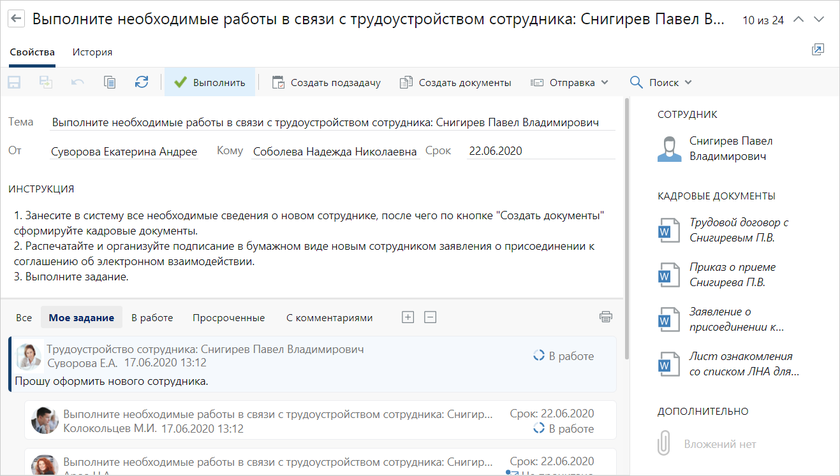The width and height of the screenshot is (840, 476).
Task: Select the Просроченные filter tab
Action: pyautogui.click(x=228, y=318)
